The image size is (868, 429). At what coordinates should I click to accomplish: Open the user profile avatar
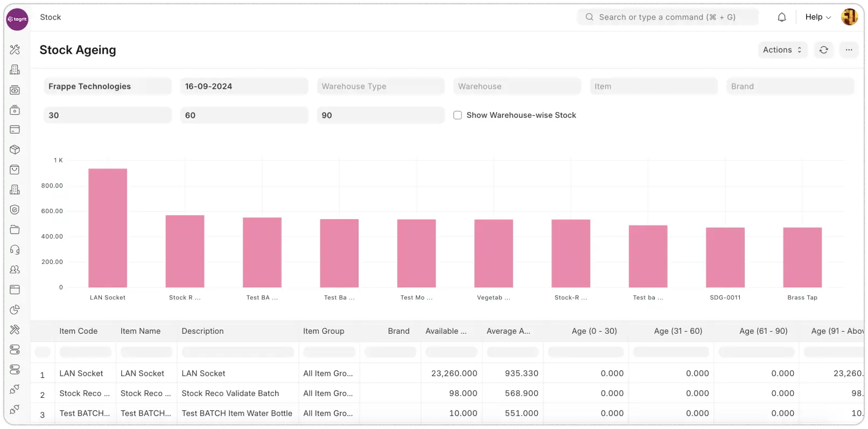tap(849, 17)
